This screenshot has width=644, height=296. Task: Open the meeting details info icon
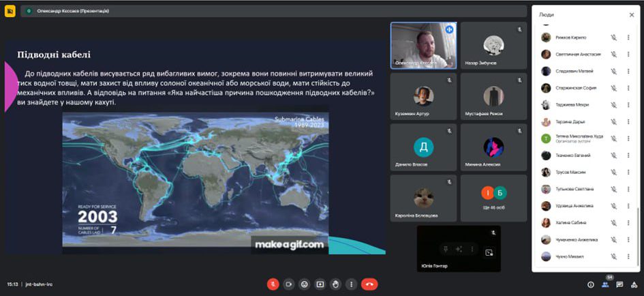590,284
